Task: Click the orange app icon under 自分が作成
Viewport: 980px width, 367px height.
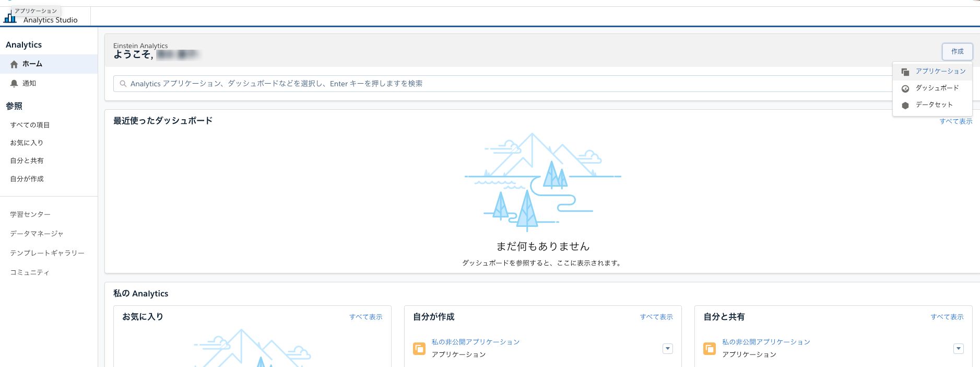Action: point(419,349)
